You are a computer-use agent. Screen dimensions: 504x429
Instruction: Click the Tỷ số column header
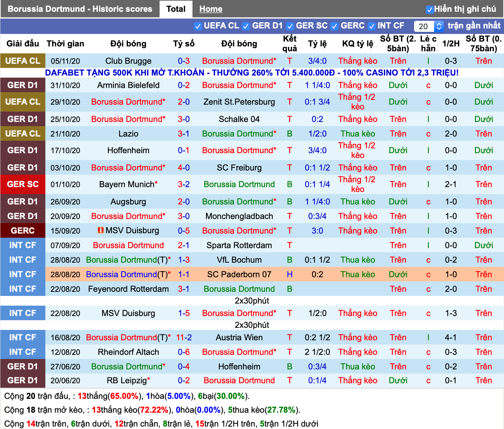[184, 44]
